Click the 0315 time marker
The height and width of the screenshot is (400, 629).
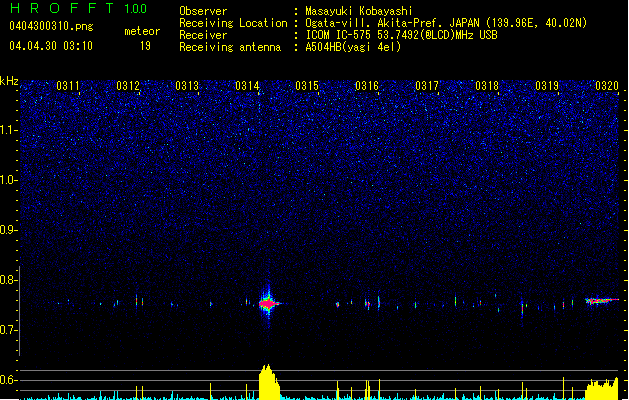point(307,86)
